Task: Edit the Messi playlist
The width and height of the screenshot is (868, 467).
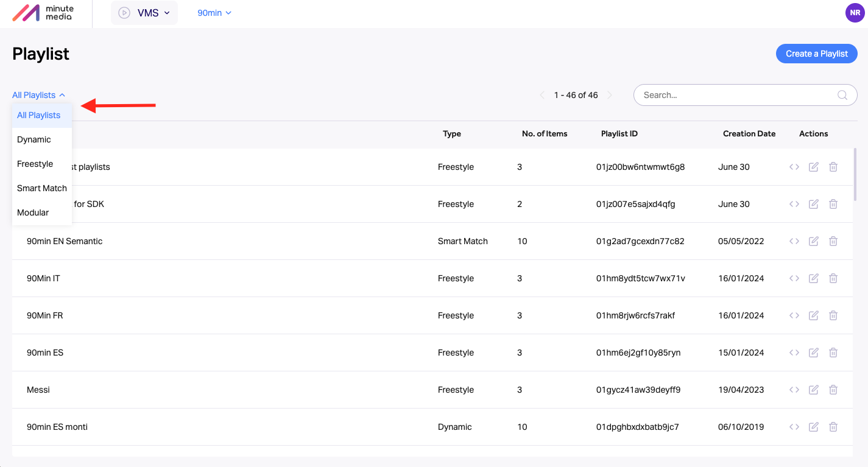Action: [x=813, y=390]
